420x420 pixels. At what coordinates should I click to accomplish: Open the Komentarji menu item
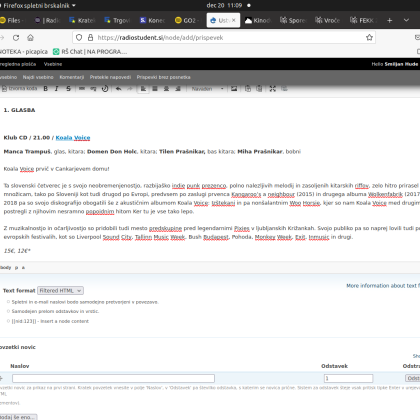tap(72, 77)
